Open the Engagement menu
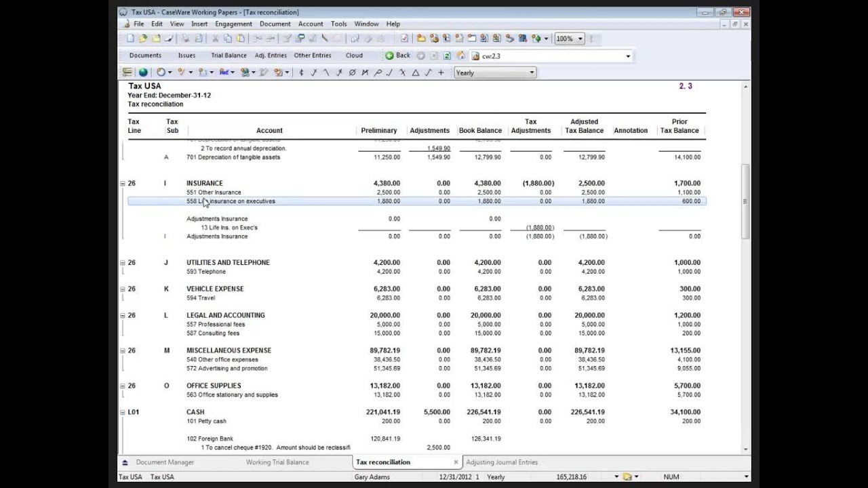868x488 pixels. [233, 24]
